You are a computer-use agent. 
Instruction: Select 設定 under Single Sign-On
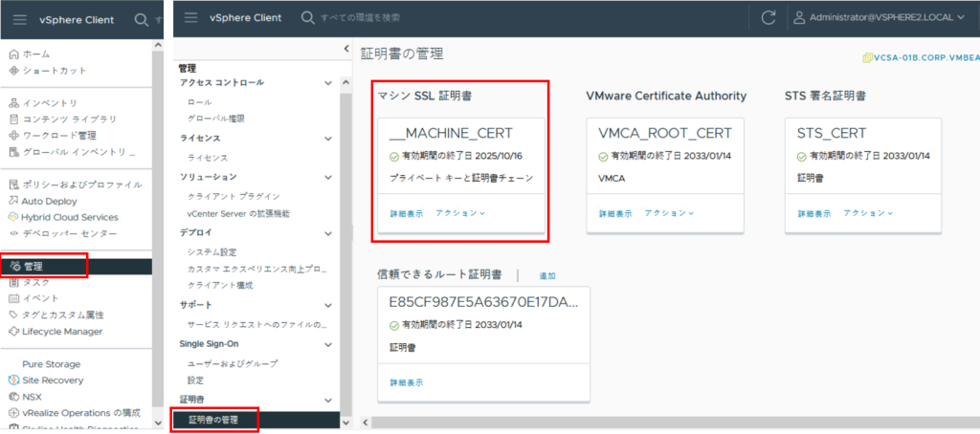(x=195, y=380)
